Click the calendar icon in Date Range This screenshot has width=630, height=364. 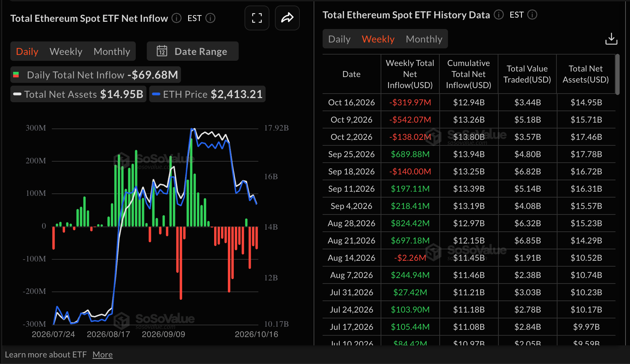point(162,51)
